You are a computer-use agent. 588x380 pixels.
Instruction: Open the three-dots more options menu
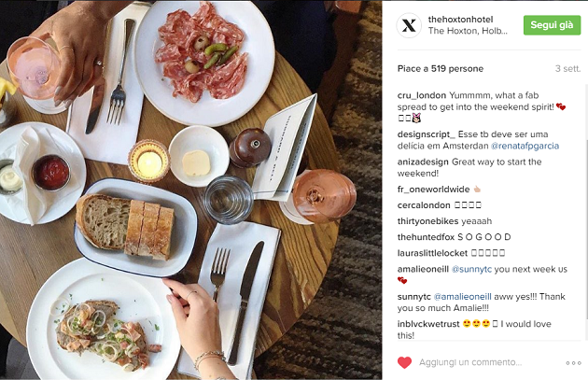tap(573, 363)
